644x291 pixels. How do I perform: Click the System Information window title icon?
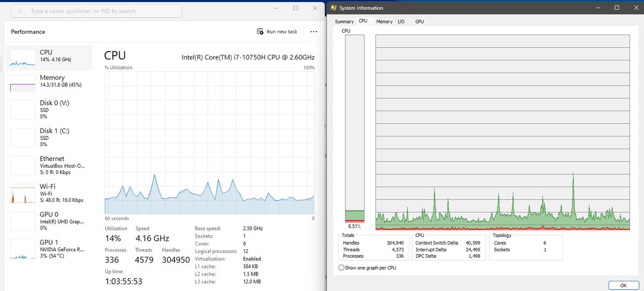(x=334, y=8)
